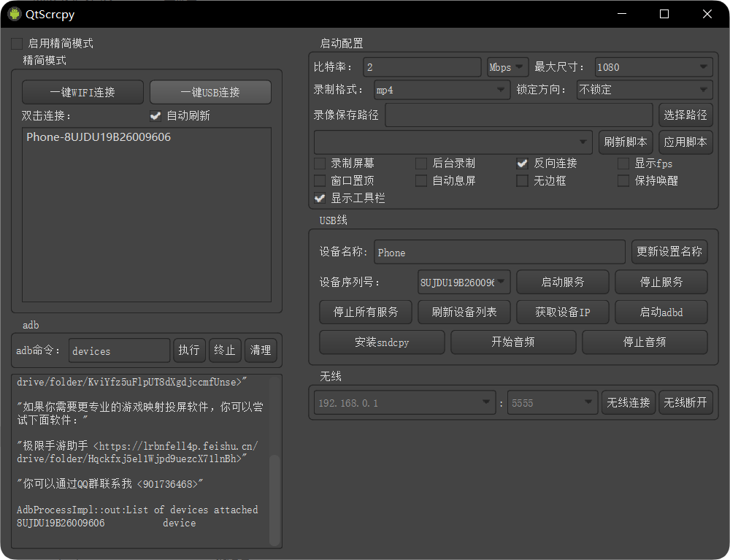
Task: Open the 锁定方向 dropdown showing 不锁定
Action: coord(643,91)
